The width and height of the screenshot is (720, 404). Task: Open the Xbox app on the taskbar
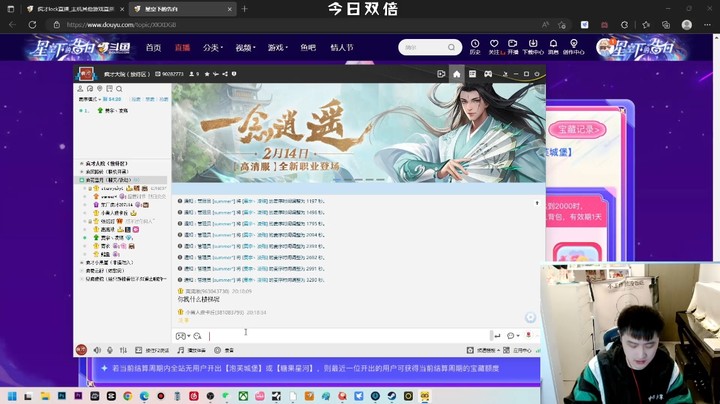pyautogui.click(x=243, y=396)
